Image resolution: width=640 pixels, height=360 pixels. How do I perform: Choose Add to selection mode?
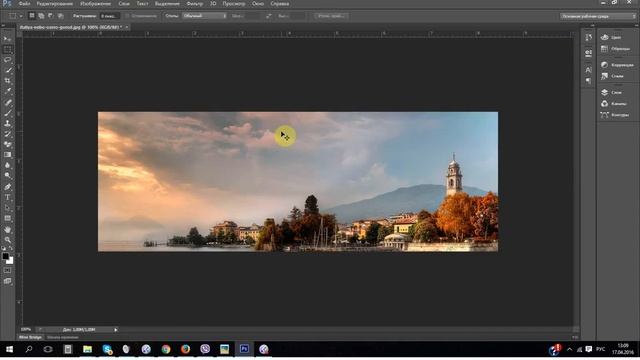pos(41,16)
